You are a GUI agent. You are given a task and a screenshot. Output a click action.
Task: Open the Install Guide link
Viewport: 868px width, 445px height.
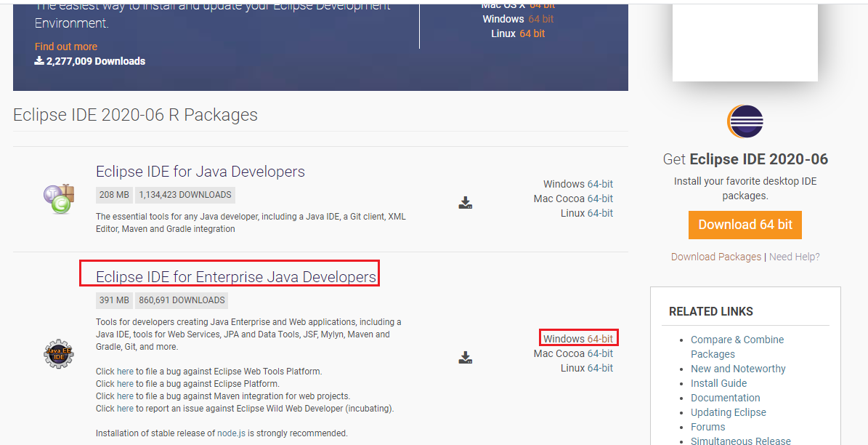tap(718, 383)
